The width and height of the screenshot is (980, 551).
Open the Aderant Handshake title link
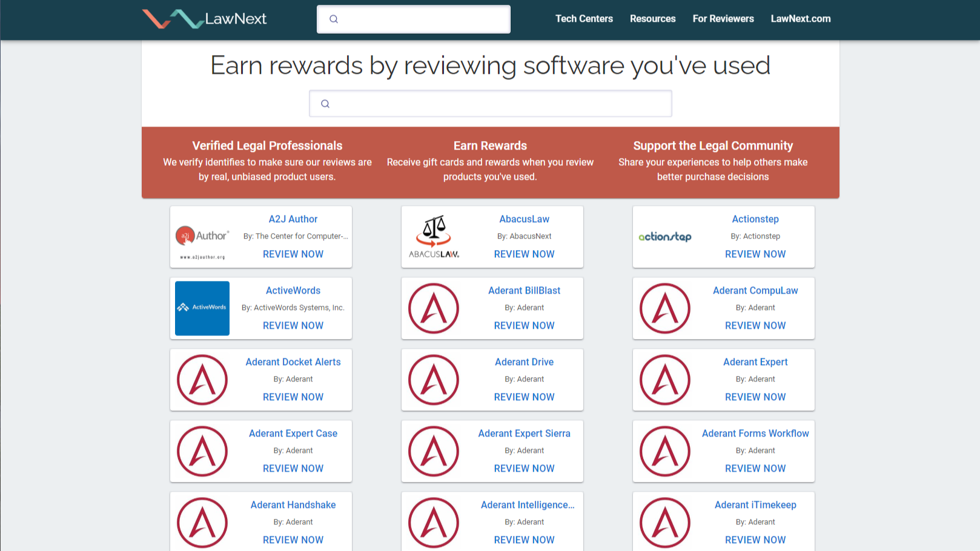[293, 505]
